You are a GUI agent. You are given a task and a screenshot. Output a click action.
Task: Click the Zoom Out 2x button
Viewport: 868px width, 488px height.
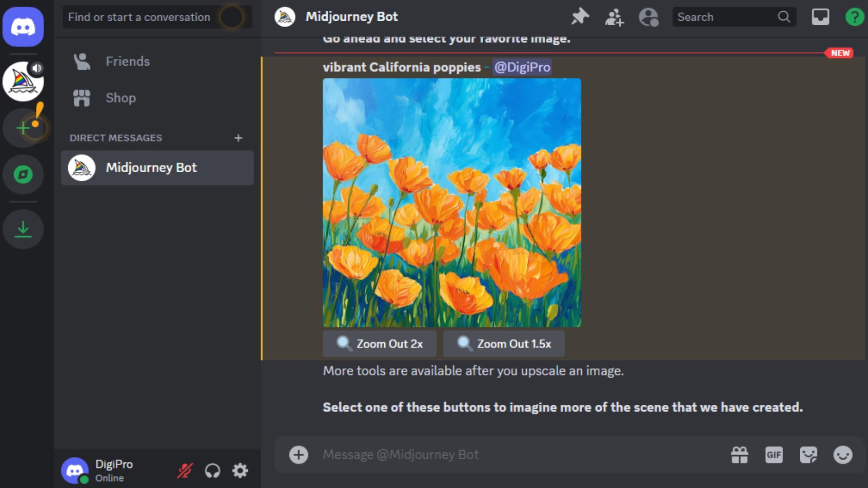380,344
